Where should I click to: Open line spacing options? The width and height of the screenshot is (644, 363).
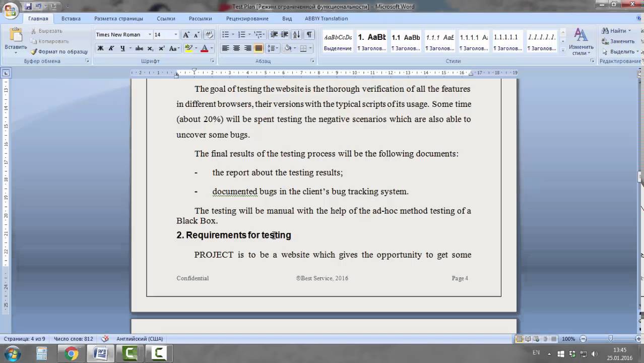pyautogui.click(x=272, y=48)
